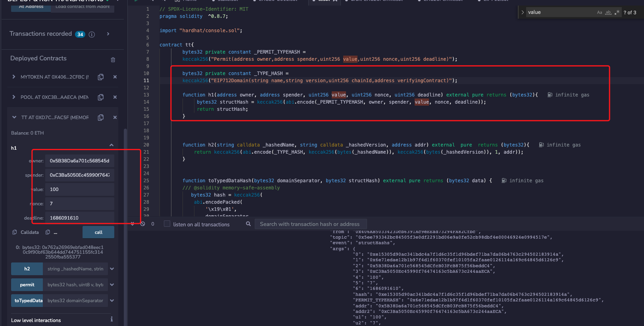Expand the MYTOKEN contract instance
Image resolution: width=644 pixels, height=326 pixels.
pos(14,77)
